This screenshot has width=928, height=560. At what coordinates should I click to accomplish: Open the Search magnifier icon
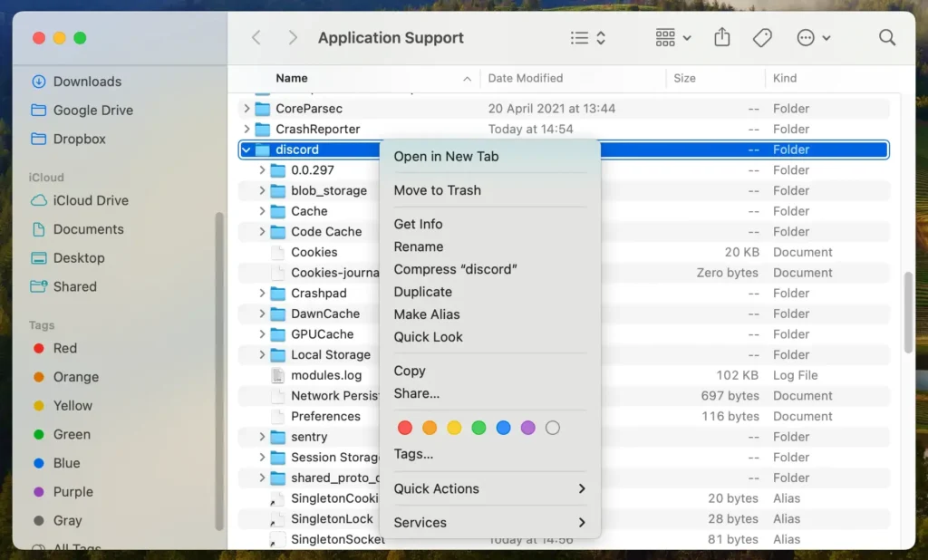(x=887, y=38)
